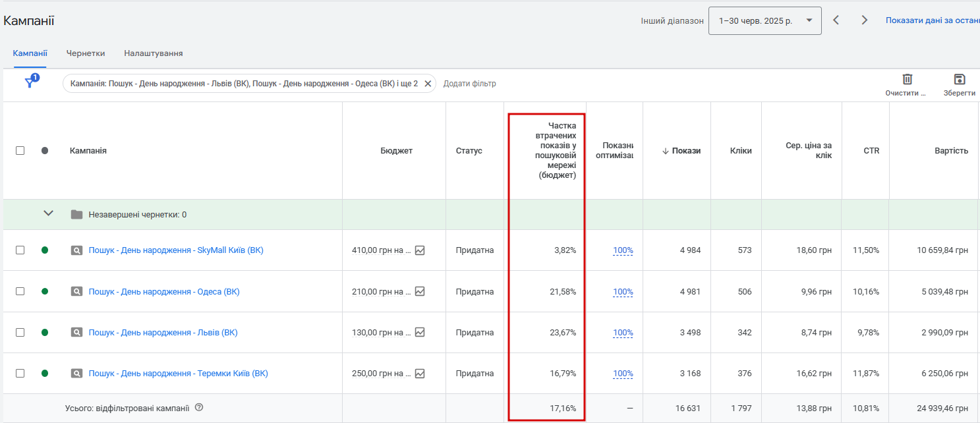Open 100% optimization score for Теремки Київ
This screenshot has width=980, height=423.
tap(623, 374)
